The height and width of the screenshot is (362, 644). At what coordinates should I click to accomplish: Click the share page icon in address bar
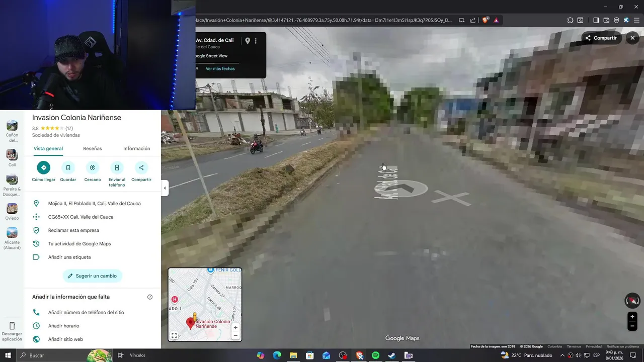click(x=473, y=20)
